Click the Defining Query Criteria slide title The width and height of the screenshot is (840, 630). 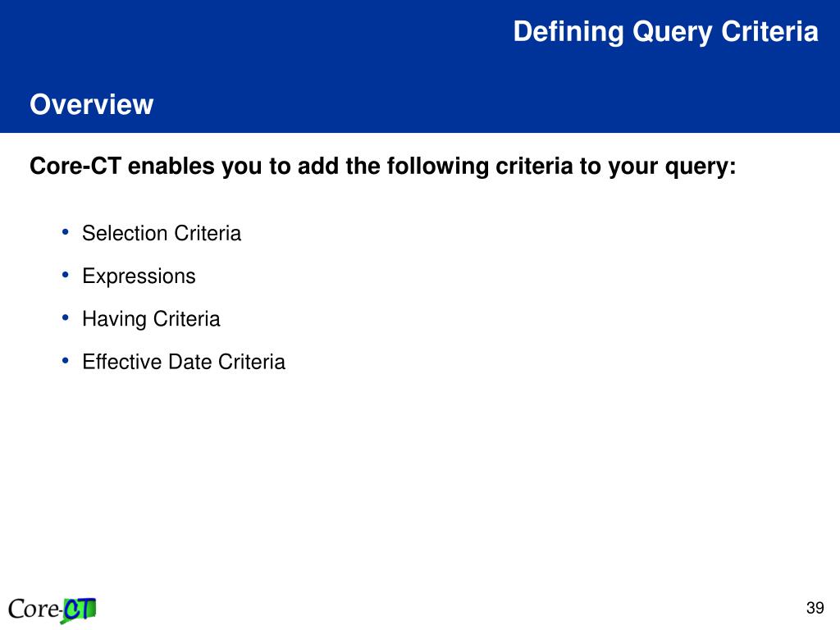click(665, 32)
